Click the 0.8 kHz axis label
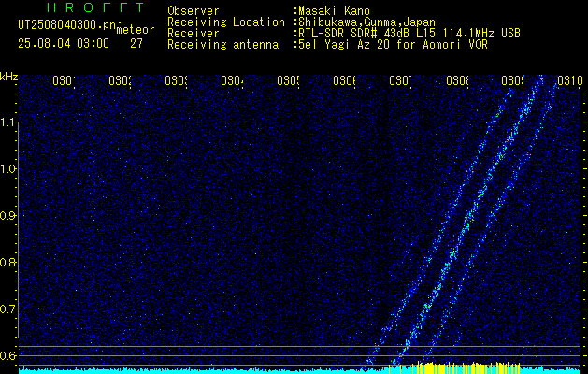 click(8, 263)
